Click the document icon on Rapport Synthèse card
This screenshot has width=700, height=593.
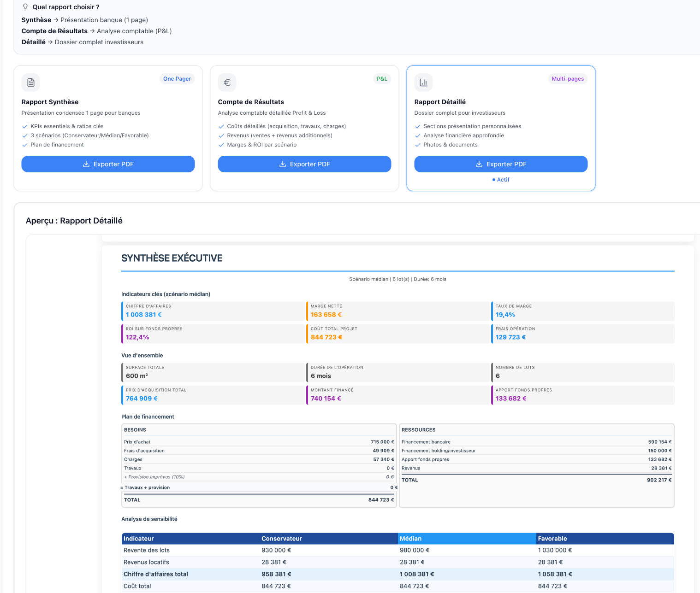tap(31, 82)
